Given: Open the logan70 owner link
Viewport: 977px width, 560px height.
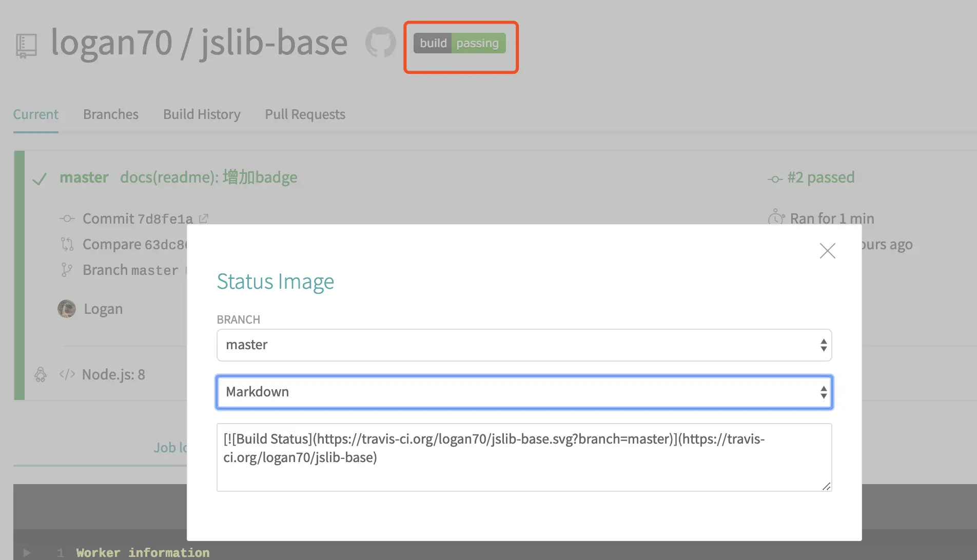Looking at the screenshot, I should tap(111, 42).
